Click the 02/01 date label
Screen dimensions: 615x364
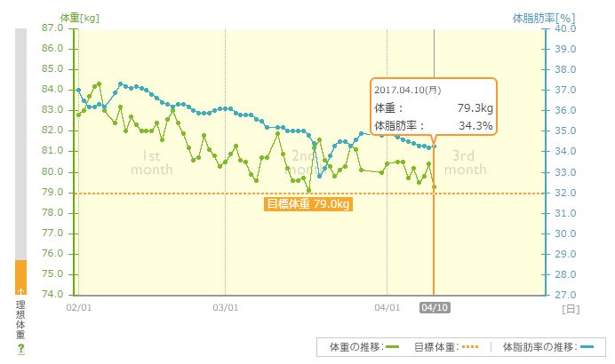point(78,308)
